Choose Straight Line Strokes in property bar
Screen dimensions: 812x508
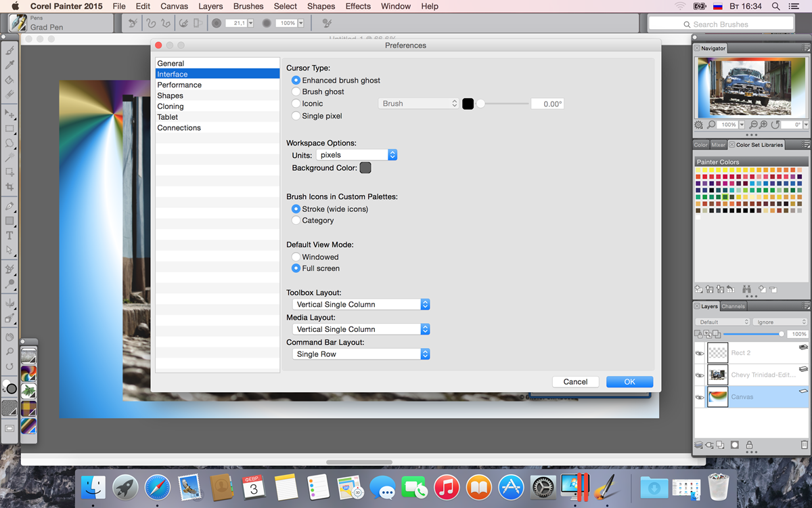166,23
